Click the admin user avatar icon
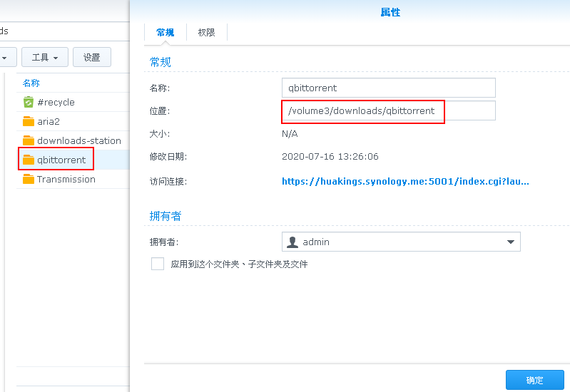The height and width of the screenshot is (392, 570). point(292,242)
